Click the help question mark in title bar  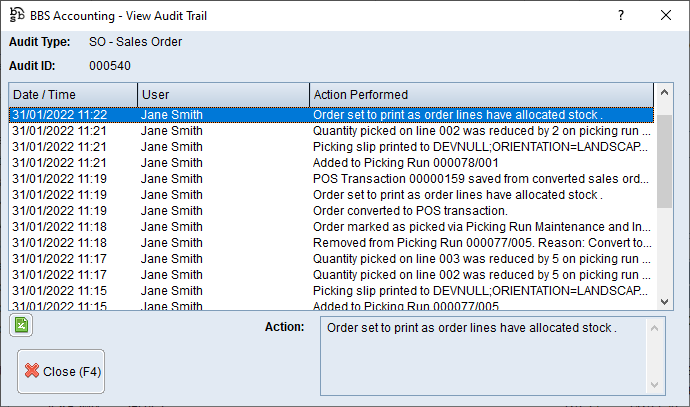click(x=620, y=15)
